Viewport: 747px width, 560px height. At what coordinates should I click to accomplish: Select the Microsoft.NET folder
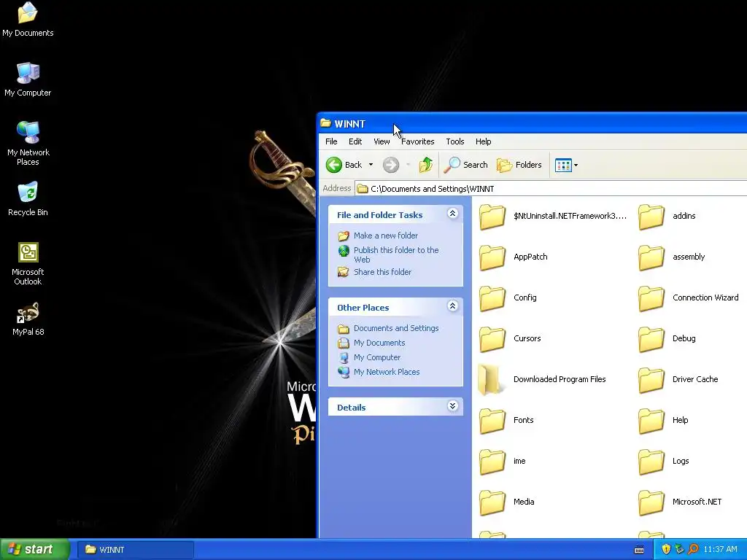point(680,502)
